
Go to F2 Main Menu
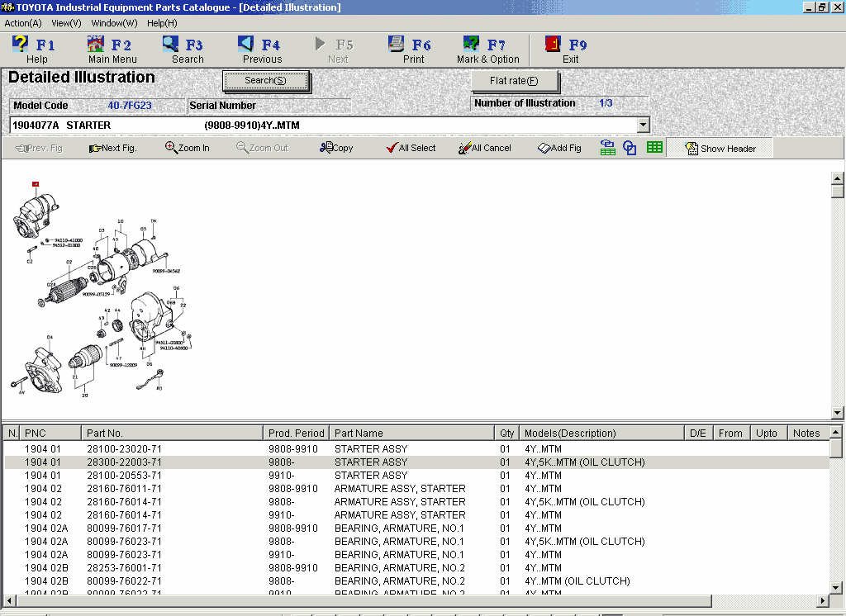click(x=112, y=50)
